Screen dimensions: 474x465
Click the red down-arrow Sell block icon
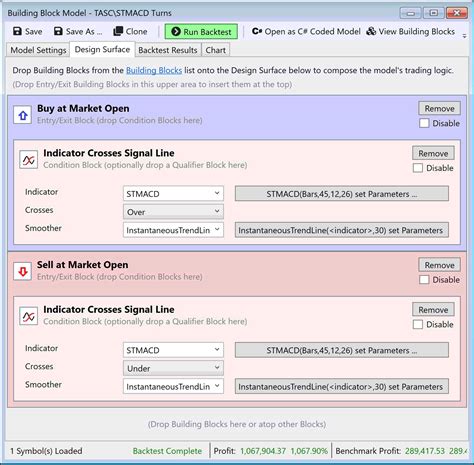(23, 272)
